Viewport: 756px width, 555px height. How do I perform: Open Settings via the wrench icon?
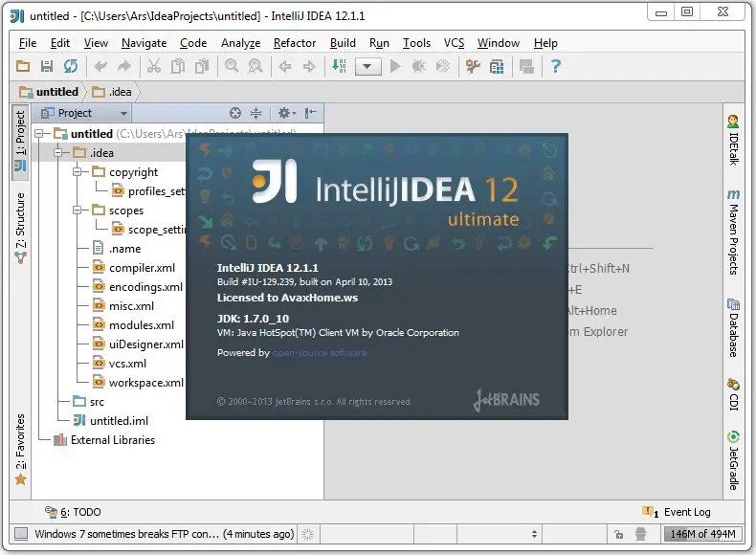473,66
